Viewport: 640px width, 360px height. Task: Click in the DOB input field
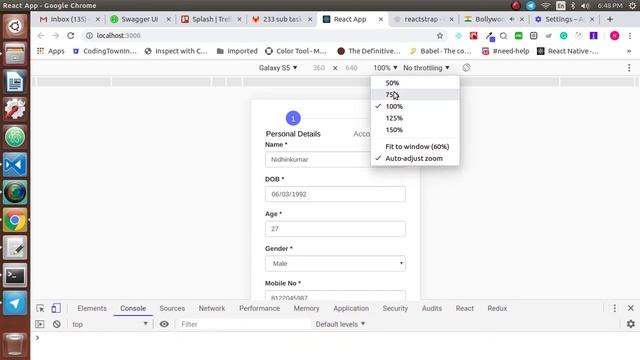(335, 194)
